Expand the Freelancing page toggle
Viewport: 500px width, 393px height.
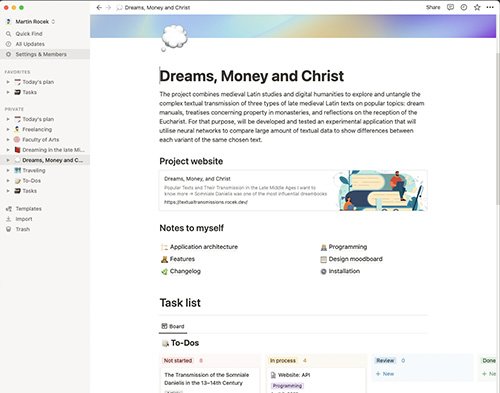click(8, 129)
